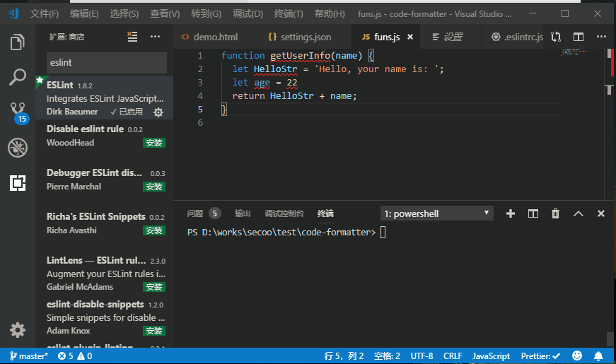Screen dimensions: 616x364
Task: Open the 转到(G) menu
Action: [206, 14]
